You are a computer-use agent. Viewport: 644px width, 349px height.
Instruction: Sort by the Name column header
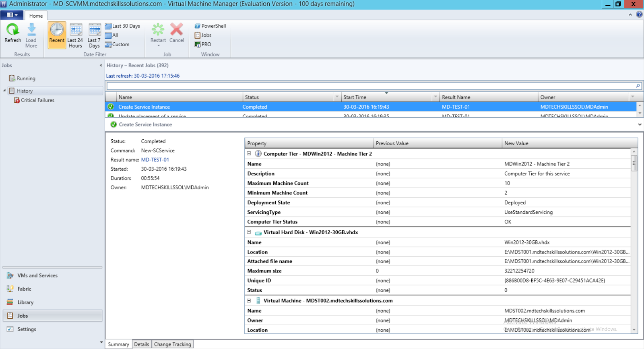[x=180, y=97]
